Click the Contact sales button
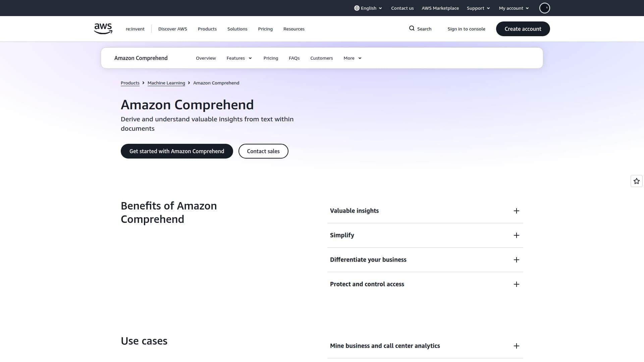644x362 pixels. (263, 151)
